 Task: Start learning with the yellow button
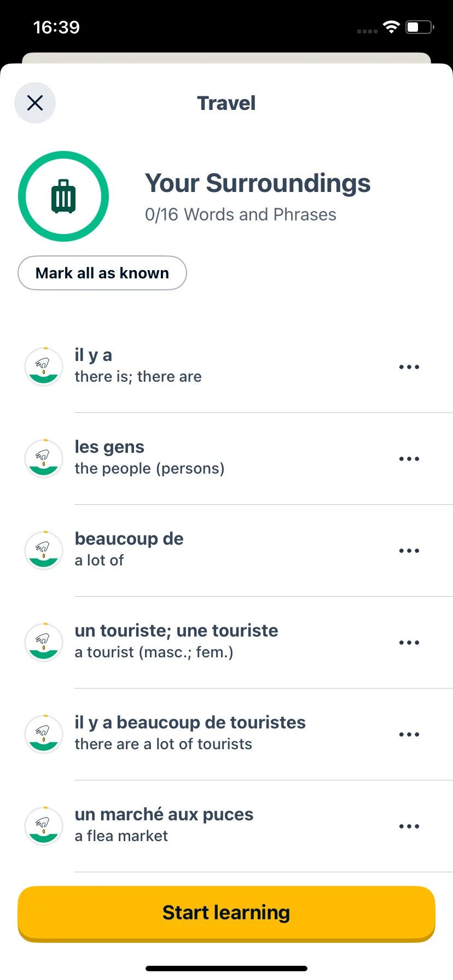[x=226, y=913]
